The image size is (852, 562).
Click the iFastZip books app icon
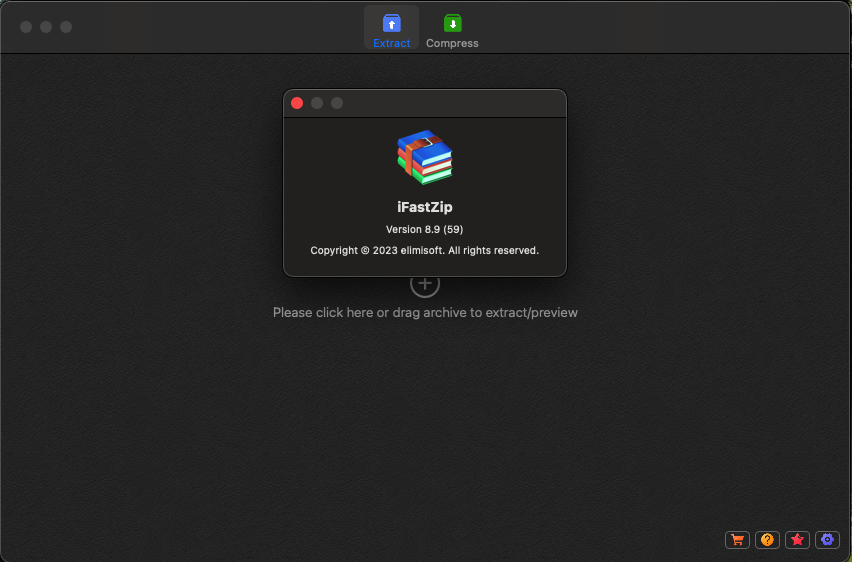[424, 158]
